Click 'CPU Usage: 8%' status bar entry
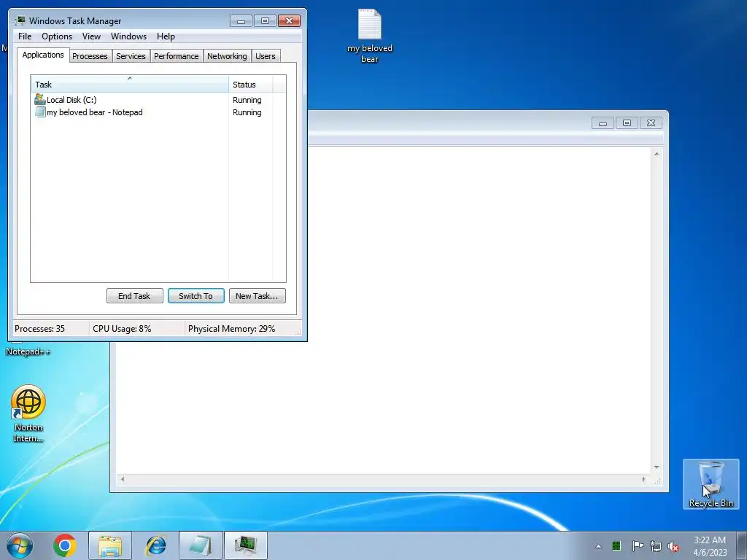Screen dimensions: 747x560 (122, 329)
